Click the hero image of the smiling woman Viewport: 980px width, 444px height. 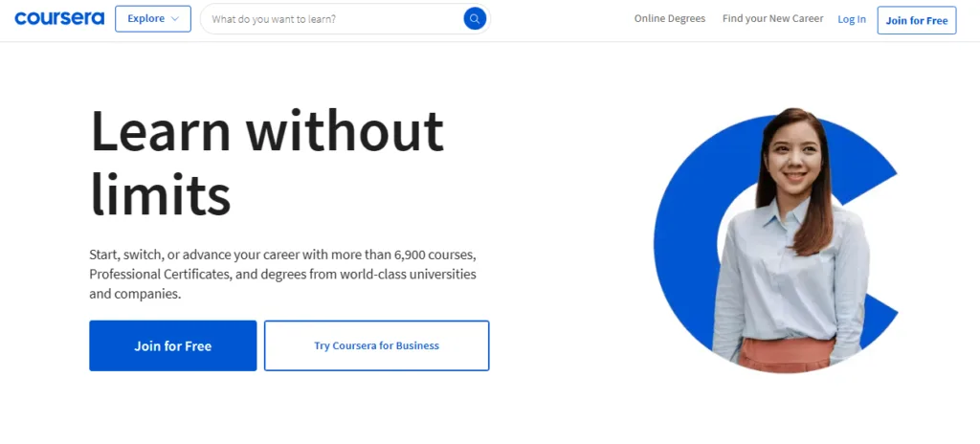[778, 241]
